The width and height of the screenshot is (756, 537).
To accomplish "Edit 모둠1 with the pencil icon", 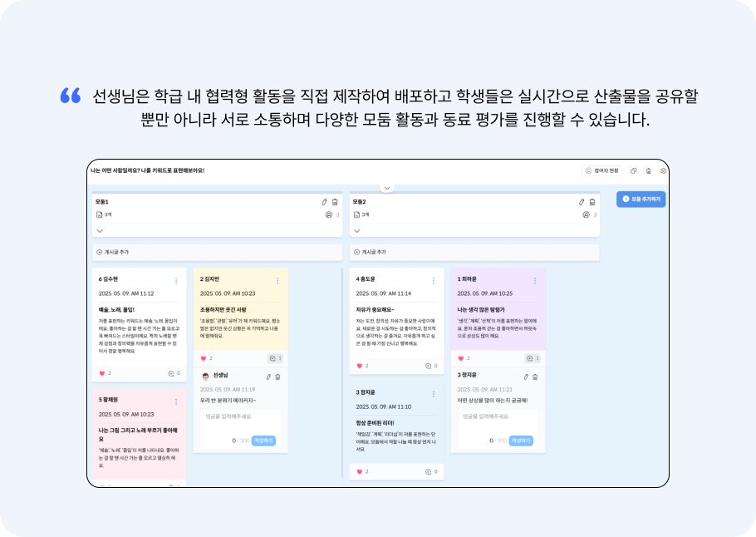I will point(325,202).
